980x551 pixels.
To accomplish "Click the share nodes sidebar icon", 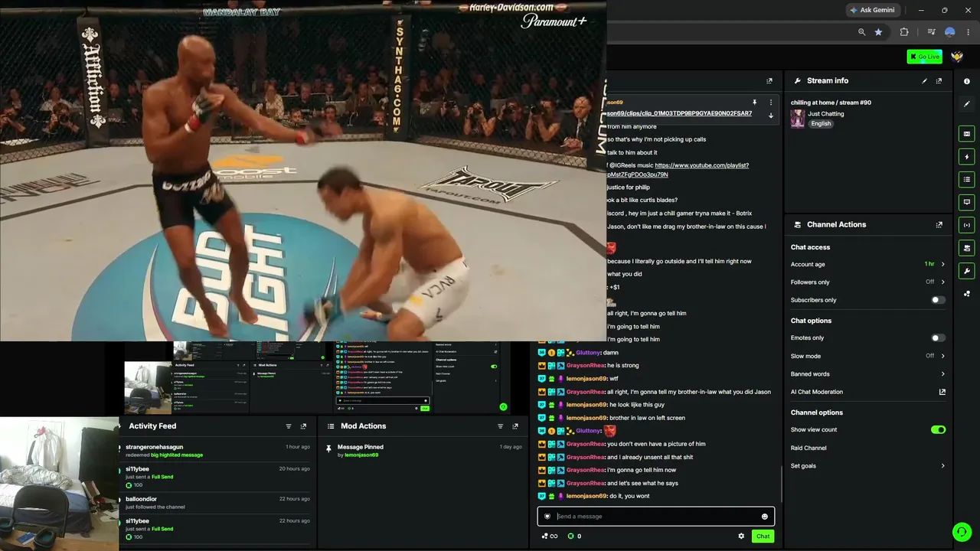I will click(x=967, y=293).
